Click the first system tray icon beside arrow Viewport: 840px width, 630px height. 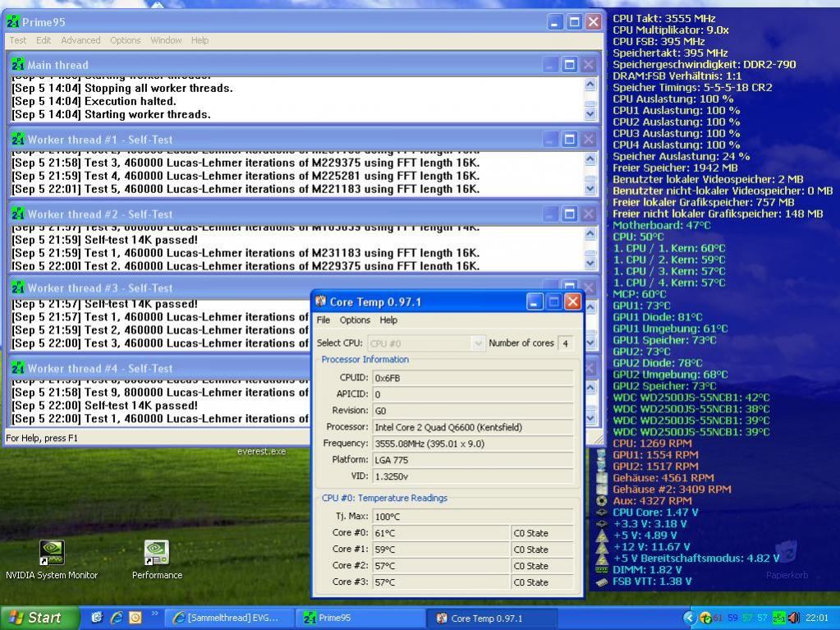click(x=705, y=619)
